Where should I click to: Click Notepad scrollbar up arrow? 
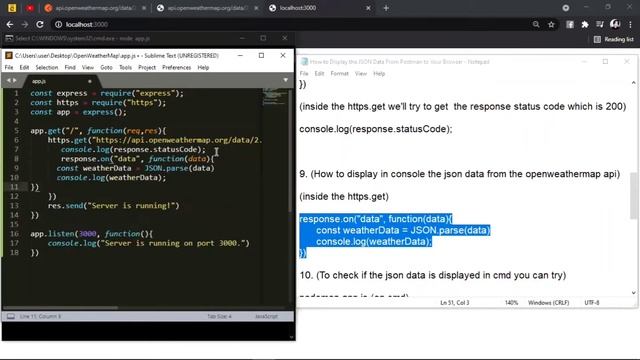633,83
